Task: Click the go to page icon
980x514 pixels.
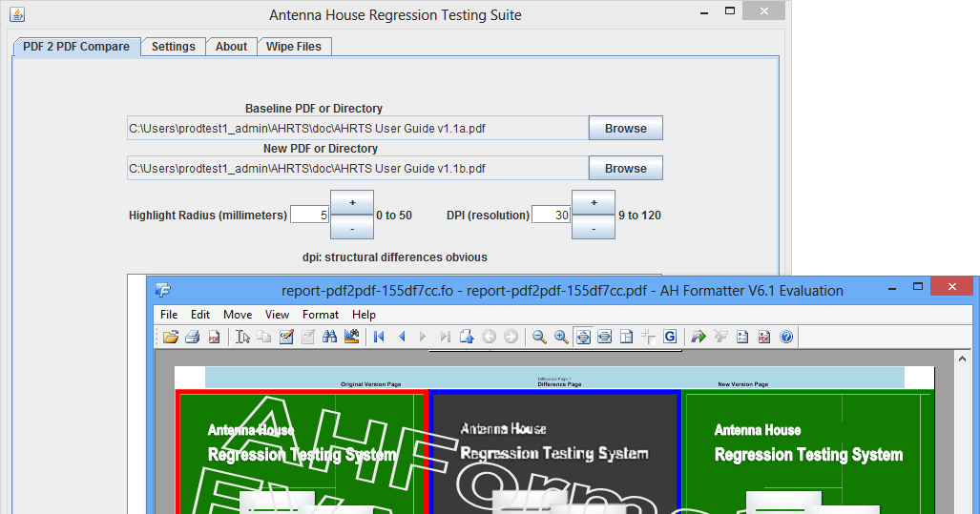Action: [x=467, y=338]
